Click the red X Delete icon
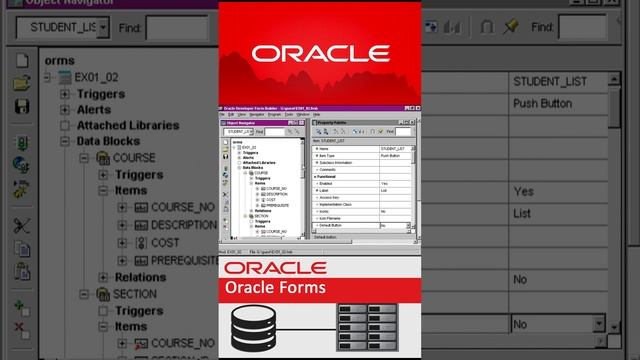640x360 pixels. click(21, 330)
